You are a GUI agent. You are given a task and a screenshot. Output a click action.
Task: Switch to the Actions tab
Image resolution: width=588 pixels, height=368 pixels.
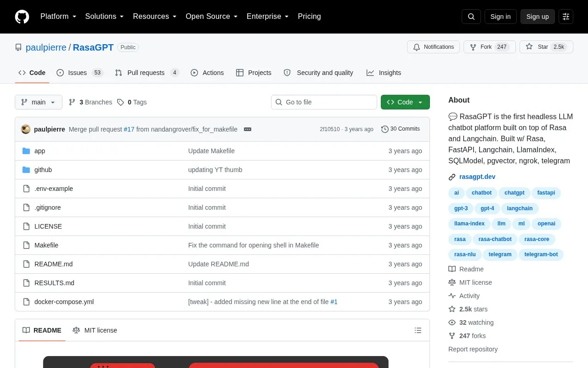pos(207,73)
